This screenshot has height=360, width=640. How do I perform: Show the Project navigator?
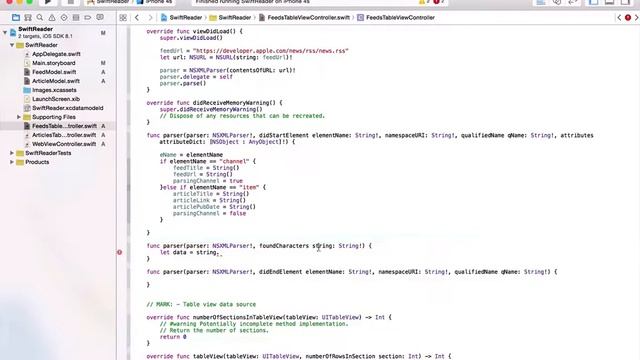coord(16,18)
